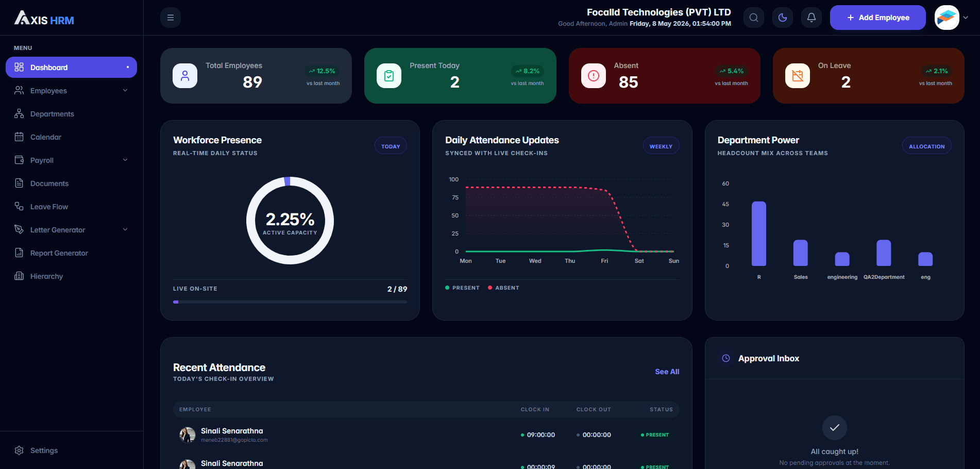This screenshot has height=469, width=980.
Task: Click the Total Employees 12.5% badge
Action: click(322, 71)
